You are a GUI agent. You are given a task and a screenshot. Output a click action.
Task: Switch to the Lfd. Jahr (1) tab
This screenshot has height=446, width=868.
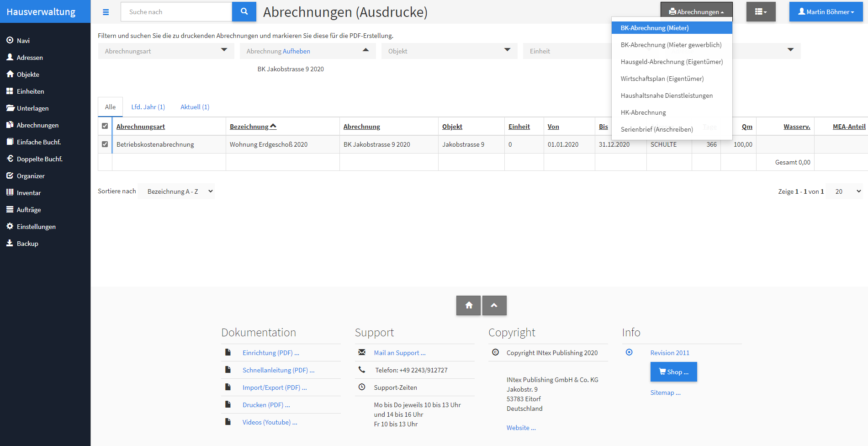point(148,107)
